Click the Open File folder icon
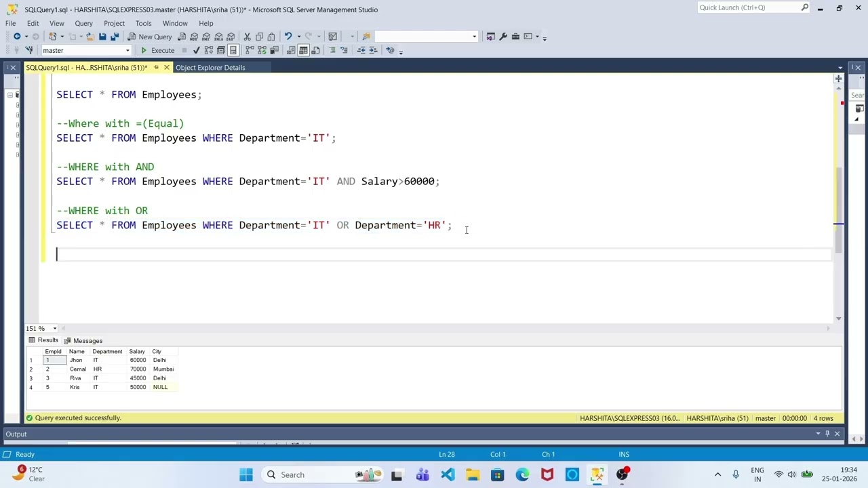The image size is (868, 488). click(90, 37)
